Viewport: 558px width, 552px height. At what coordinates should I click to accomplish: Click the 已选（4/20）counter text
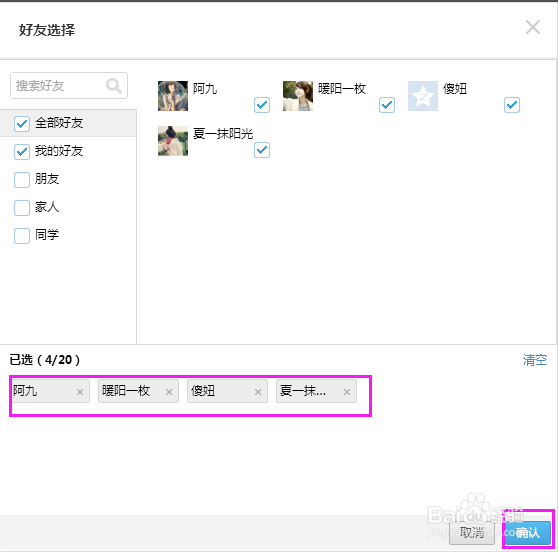click(x=45, y=360)
